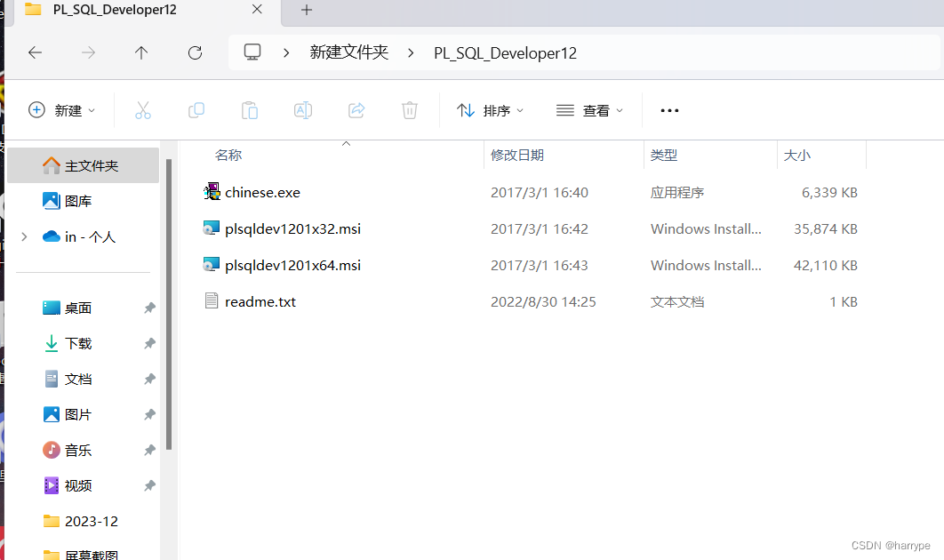Open the 新建 (New) dropdown
944x560 pixels.
(60, 109)
